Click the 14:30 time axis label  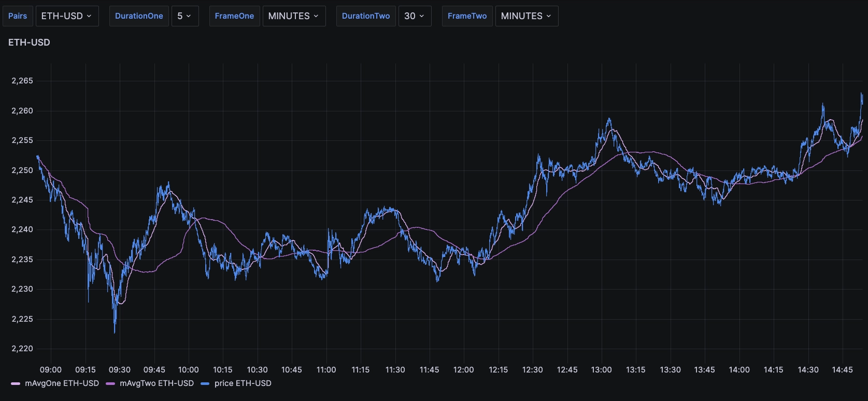pos(808,370)
